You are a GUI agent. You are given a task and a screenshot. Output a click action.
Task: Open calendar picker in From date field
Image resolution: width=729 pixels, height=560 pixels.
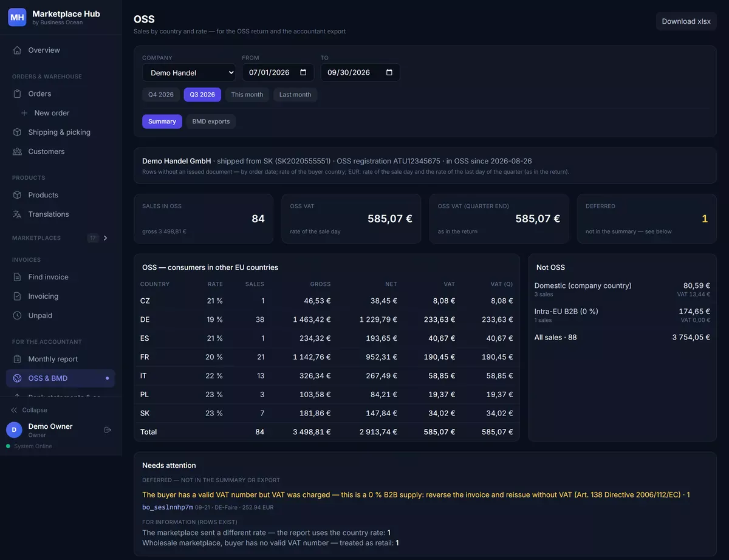tap(303, 73)
